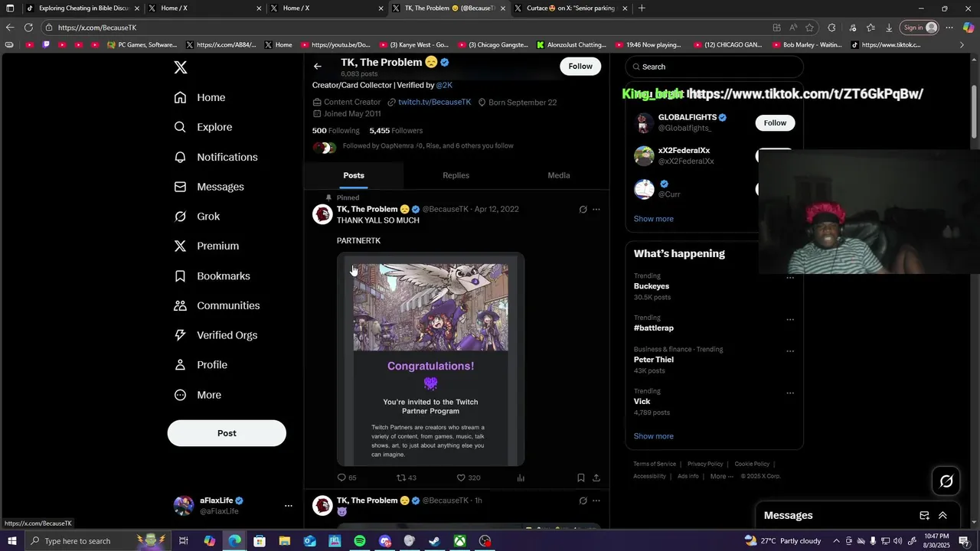Viewport: 980px width, 551px height.
Task: Open the Privacy Policy link
Action: point(705,464)
